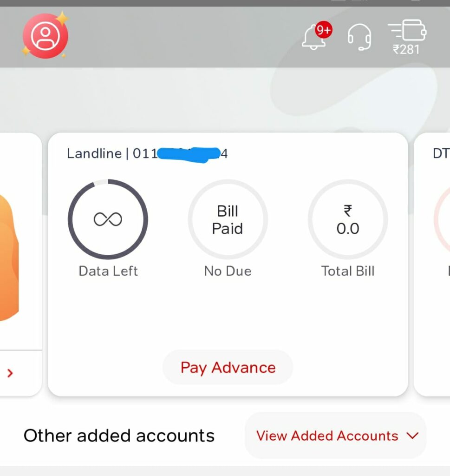Tap the Other added accounts heading
The height and width of the screenshot is (476, 450).
pyautogui.click(x=119, y=436)
